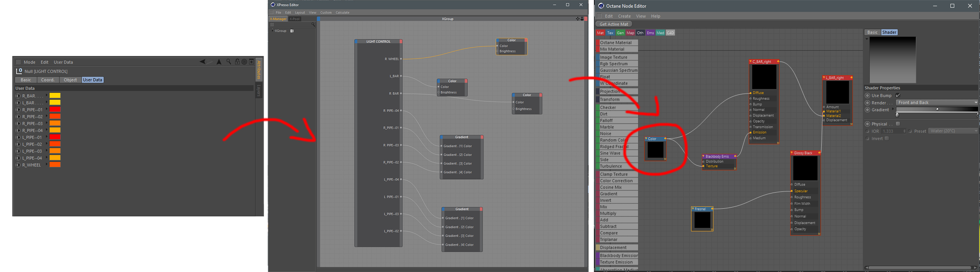Click the L_PIPE--01 animation keyframe circle

[x=18, y=137]
